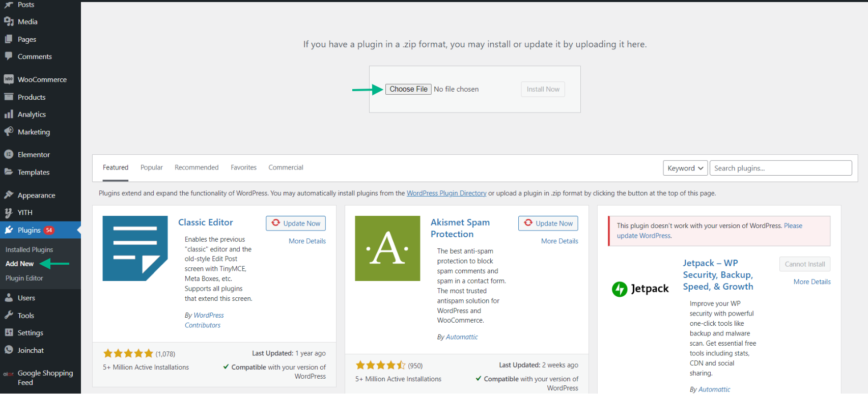Viewport: 868px width, 394px height.
Task: Open the Akismet Spam Protection title link
Action: pyautogui.click(x=460, y=228)
